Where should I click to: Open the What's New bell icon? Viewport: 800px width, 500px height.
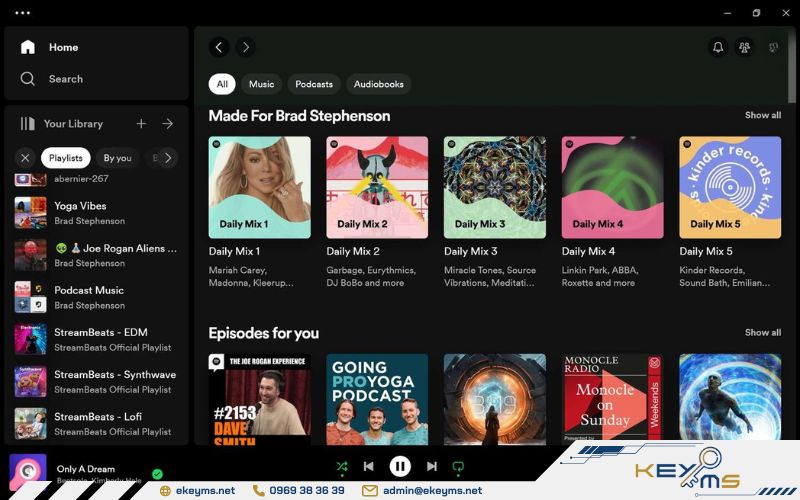point(718,47)
